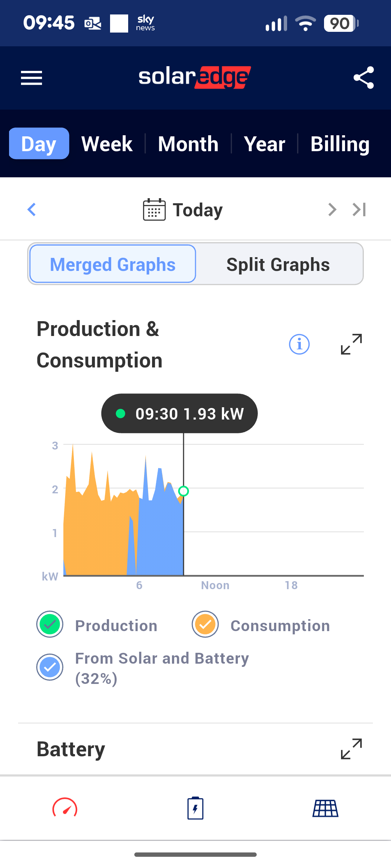Image resolution: width=391 pixels, height=868 pixels.
Task: Expand the Production & Consumption graph
Action: [351, 344]
